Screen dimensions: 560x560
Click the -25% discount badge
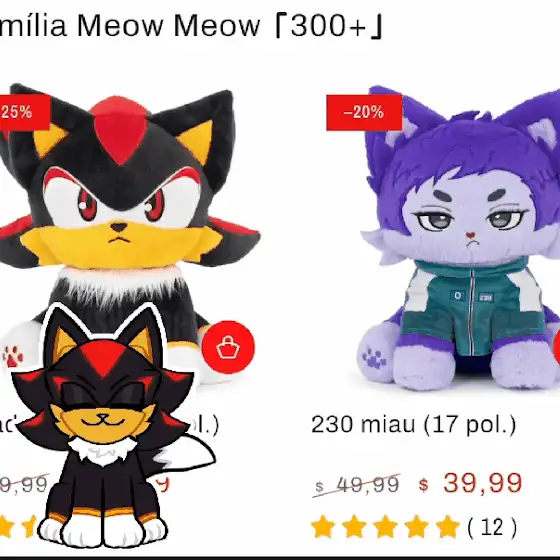(25, 112)
